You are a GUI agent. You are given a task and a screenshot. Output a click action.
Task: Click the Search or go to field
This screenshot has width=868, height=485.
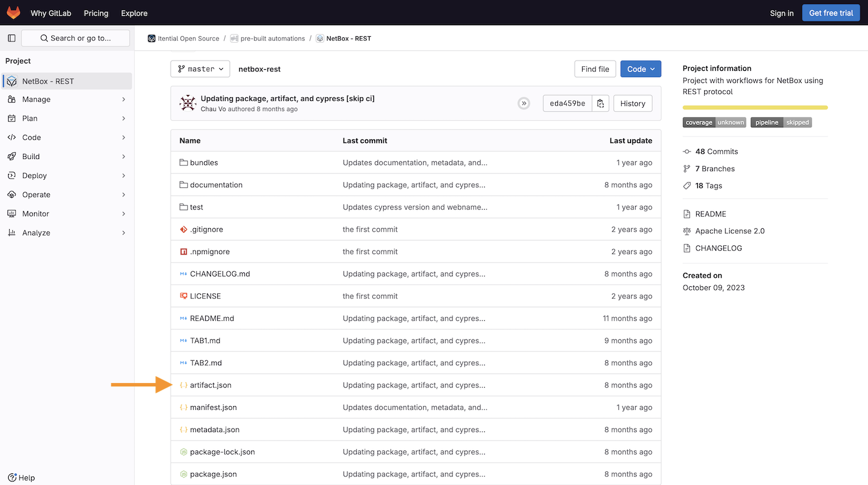(76, 38)
